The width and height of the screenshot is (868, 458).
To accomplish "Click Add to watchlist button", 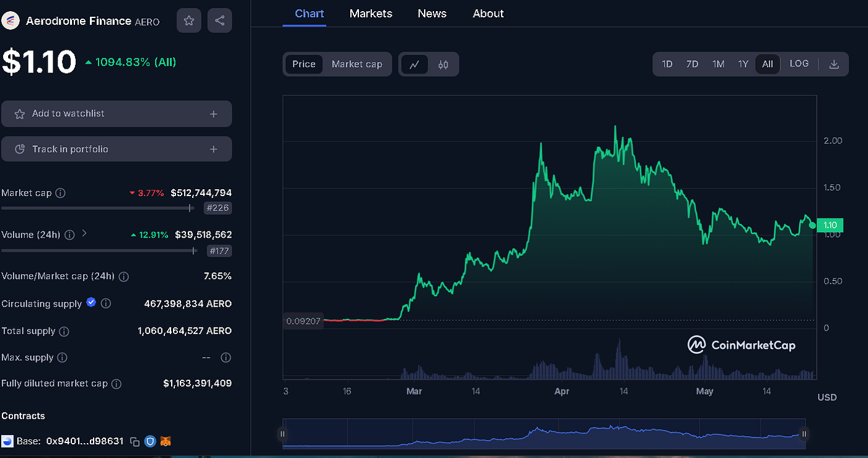I will point(117,114).
